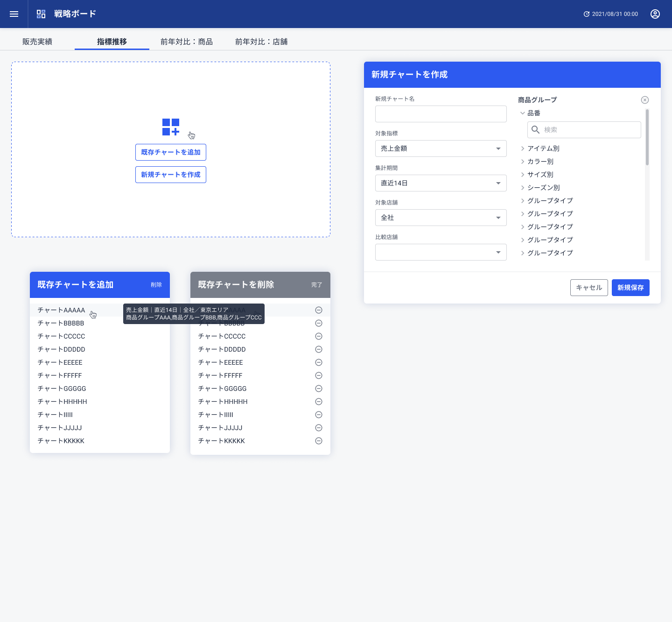Image resolution: width=672 pixels, height=622 pixels.
Task: Select チャートIIIII in the 既存チャートを追加 list
Action: [100, 415]
